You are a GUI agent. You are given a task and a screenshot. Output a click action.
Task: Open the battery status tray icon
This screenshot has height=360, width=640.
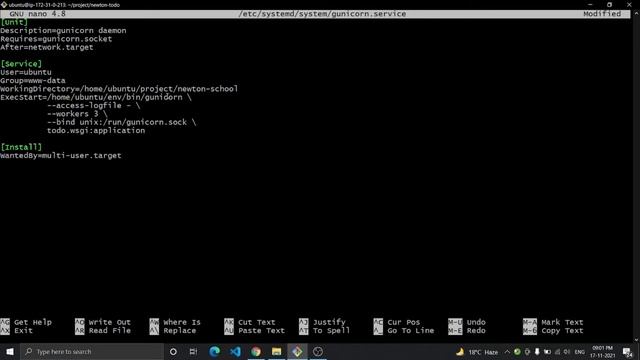tap(547, 352)
